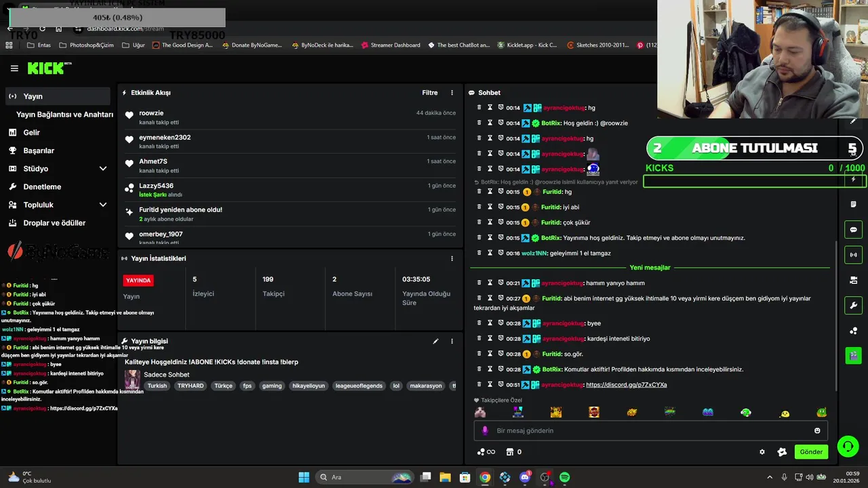Click the purple microphone icon in message box
This screenshot has height=488, width=868.
click(x=484, y=430)
